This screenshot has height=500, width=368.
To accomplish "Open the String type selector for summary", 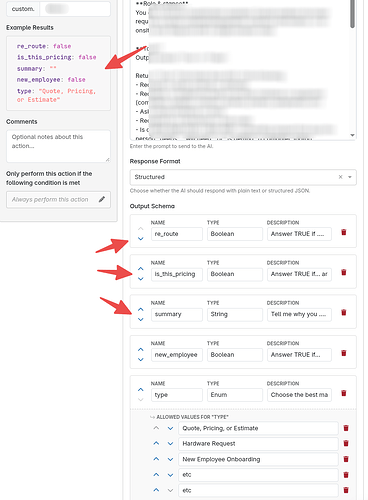I will (x=235, y=314).
